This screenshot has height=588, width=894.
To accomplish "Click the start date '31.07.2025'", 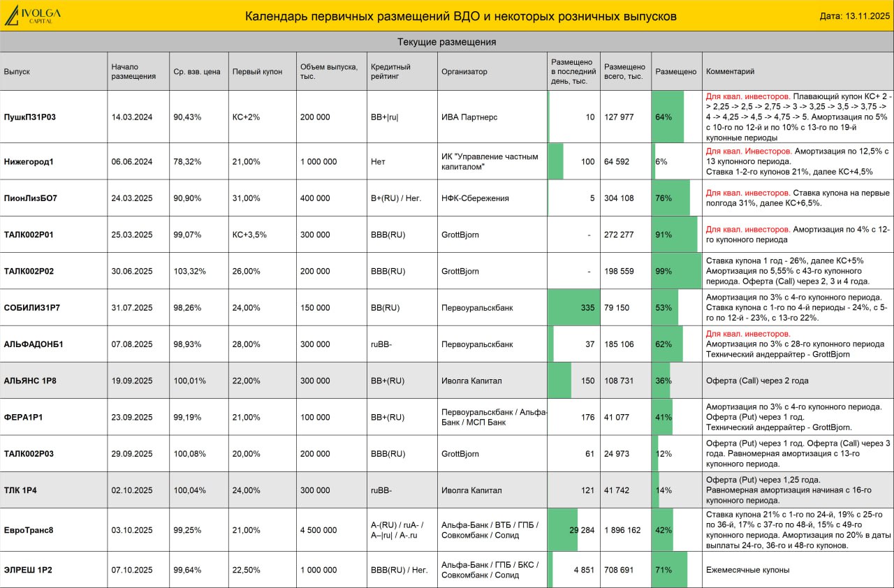I will click(132, 307).
